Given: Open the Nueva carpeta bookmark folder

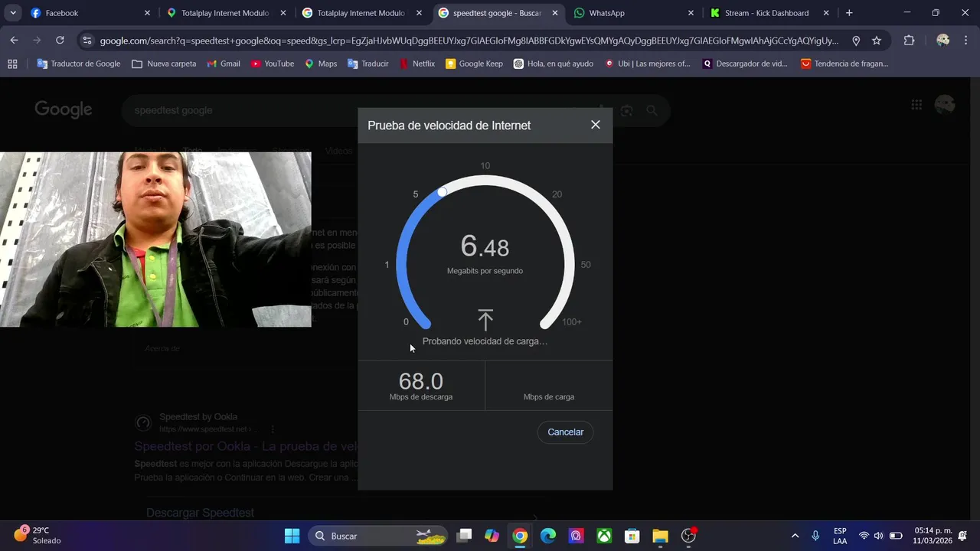Looking at the screenshot, I should [164, 64].
